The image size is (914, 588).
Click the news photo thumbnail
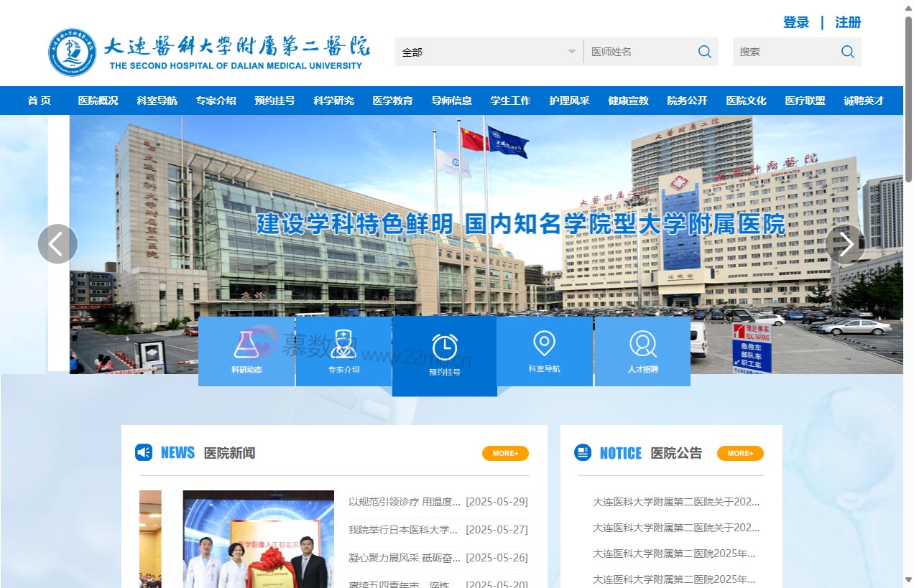pyautogui.click(x=258, y=538)
